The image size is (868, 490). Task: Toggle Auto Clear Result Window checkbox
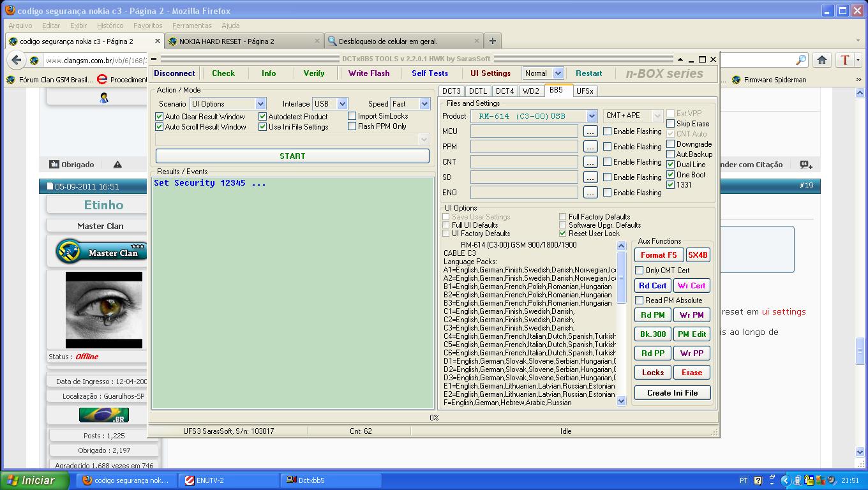pos(160,117)
